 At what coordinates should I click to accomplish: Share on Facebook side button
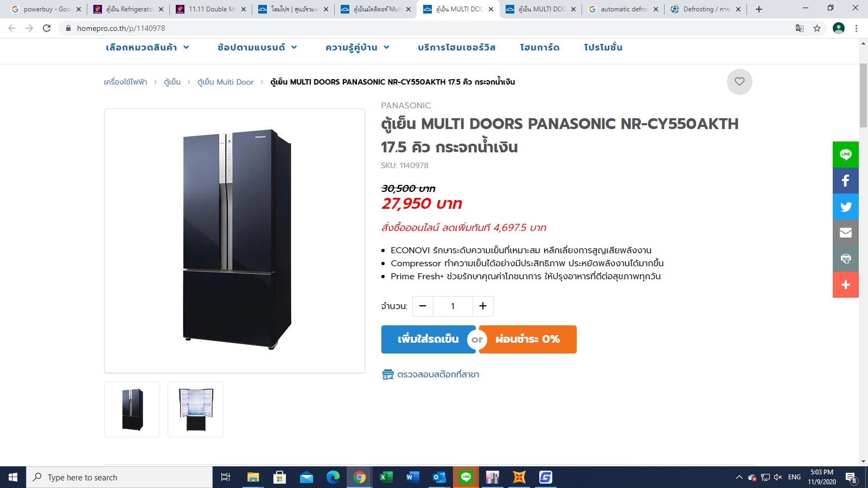[846, 181]
